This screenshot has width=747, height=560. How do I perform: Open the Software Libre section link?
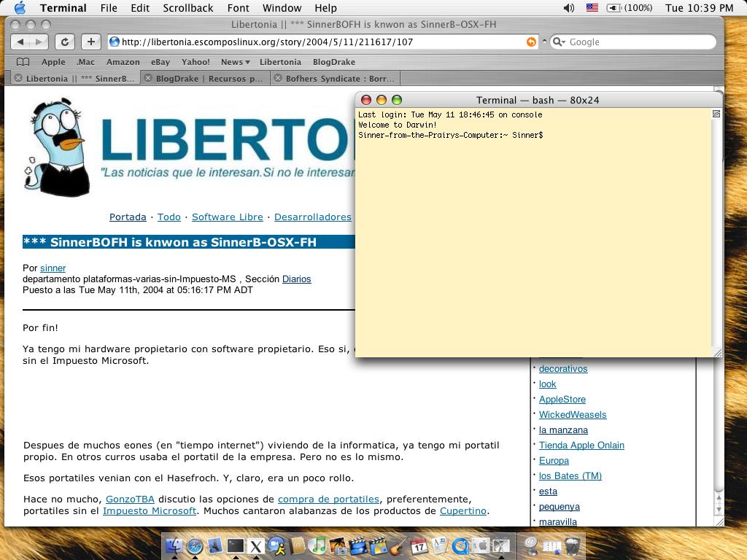click(x=228, y=217)
